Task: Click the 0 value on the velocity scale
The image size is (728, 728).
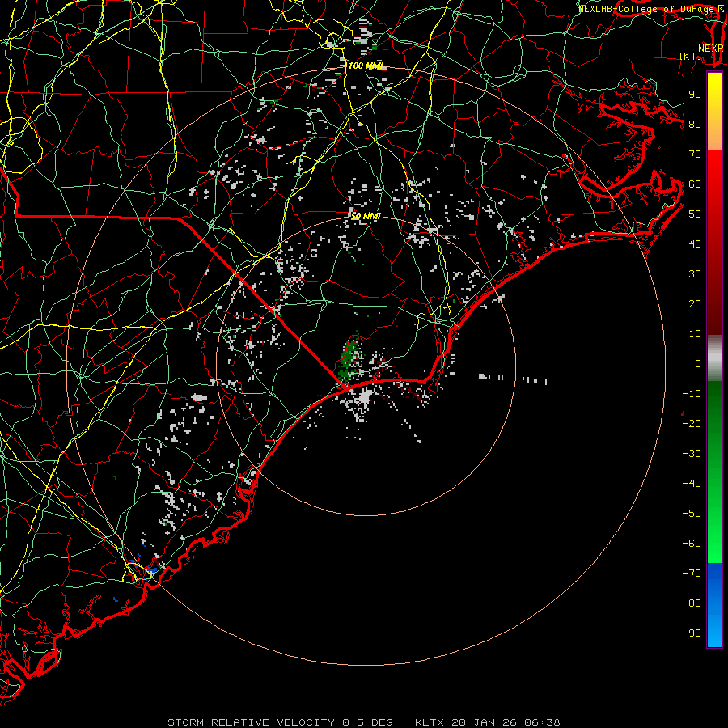Action: [x=698, y=363]
